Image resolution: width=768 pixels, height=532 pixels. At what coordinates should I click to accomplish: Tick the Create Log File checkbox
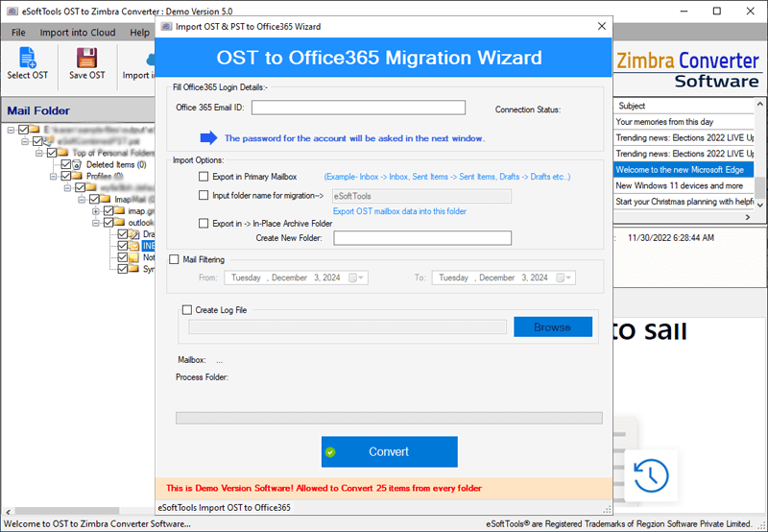click(186, 309)
